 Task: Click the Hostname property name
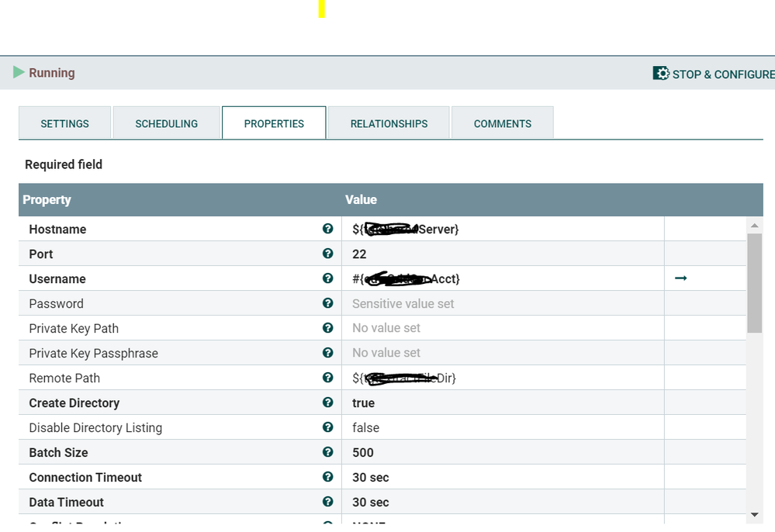click(x=57, y=230)
